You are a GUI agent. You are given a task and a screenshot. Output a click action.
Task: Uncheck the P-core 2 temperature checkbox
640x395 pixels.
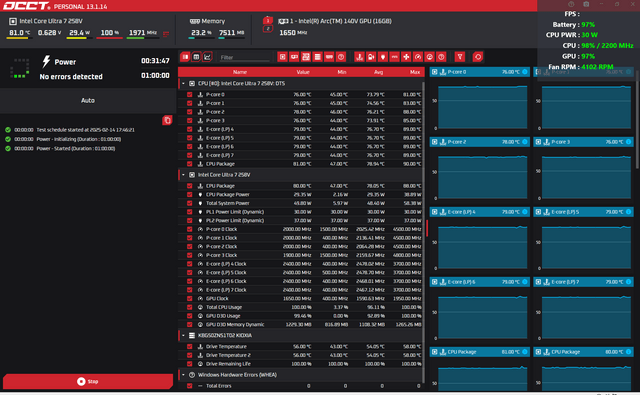pyautogui.click(x=189, y=112)
